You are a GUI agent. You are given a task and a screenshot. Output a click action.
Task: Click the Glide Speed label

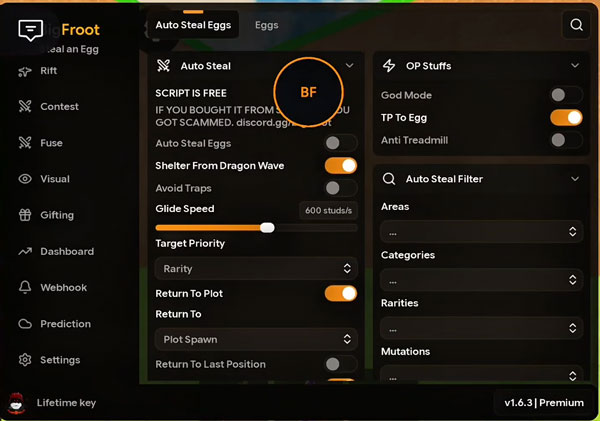tap(185, 209)
